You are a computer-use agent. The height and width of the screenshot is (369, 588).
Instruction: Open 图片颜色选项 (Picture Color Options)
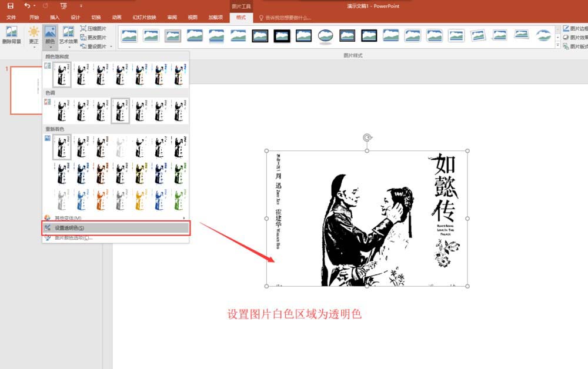[115, 237]
